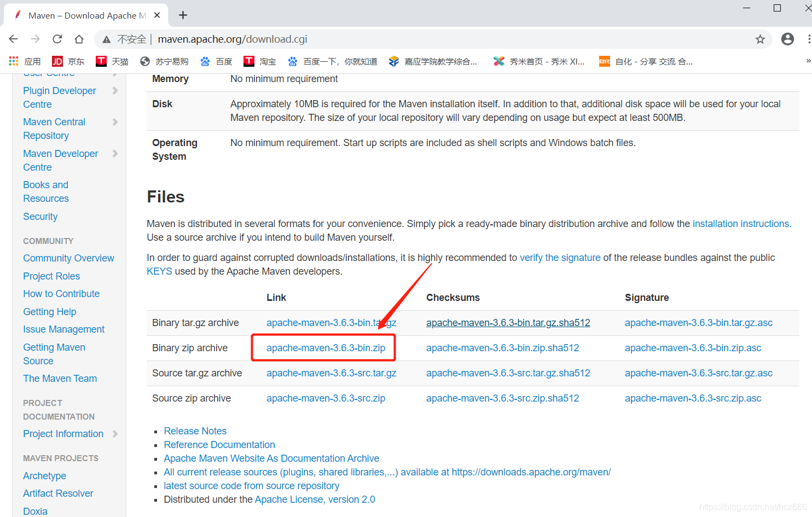Open the 秀米首页 bookmark
Image resolution: width=812 pixels, height=517 pixels.
pos(539,61)
